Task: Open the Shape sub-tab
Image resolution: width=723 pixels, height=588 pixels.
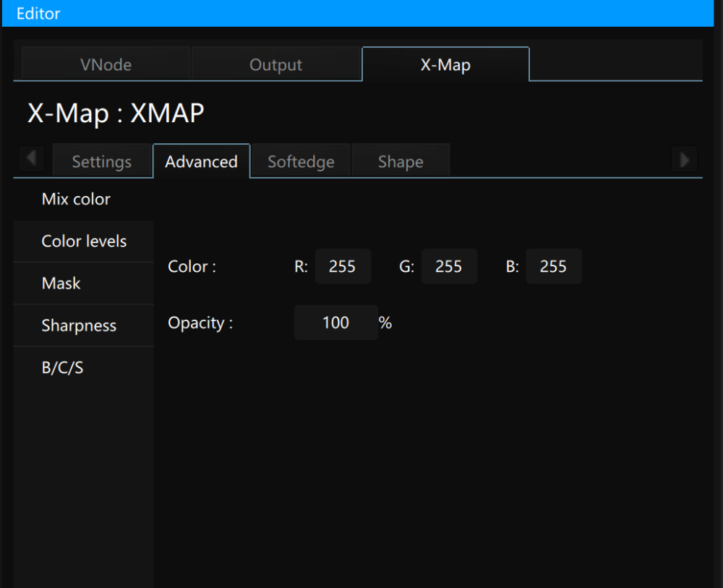Action: (401, 161)
